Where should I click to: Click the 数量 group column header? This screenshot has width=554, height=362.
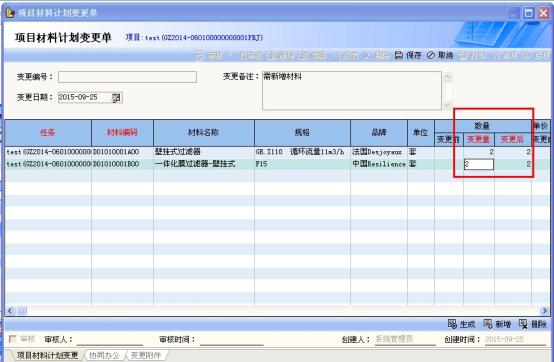click(483, 126)
